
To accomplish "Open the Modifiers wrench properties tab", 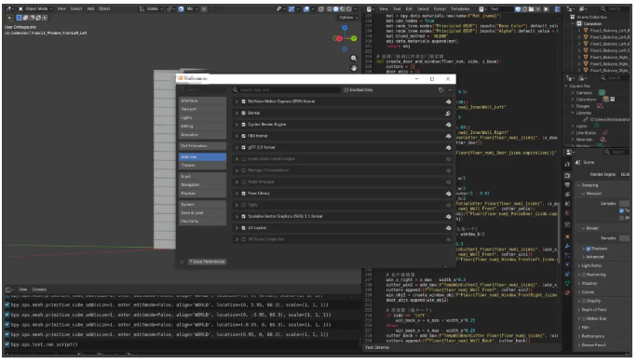I will (567, 247).
